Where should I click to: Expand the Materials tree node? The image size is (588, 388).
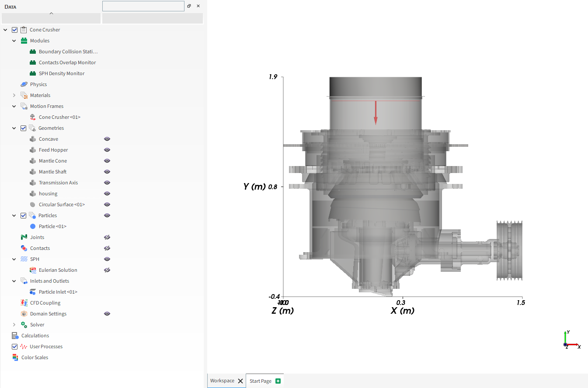click(14, 95)
